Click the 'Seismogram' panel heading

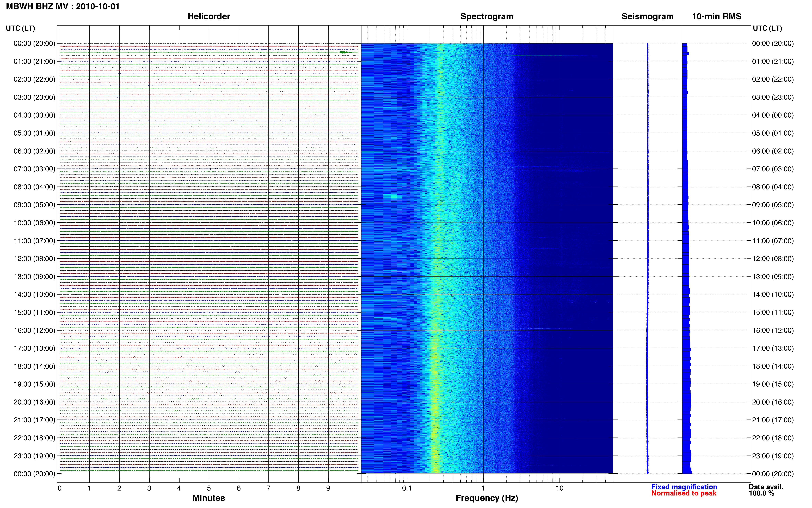click(648, 16)
